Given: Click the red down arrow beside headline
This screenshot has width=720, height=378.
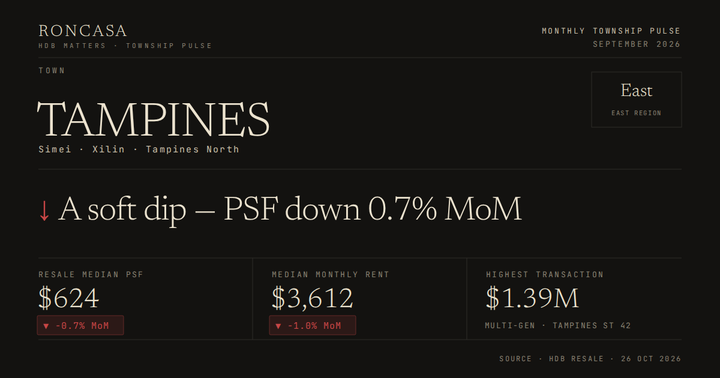Looking at the screenshot, I should pos(44,211).
